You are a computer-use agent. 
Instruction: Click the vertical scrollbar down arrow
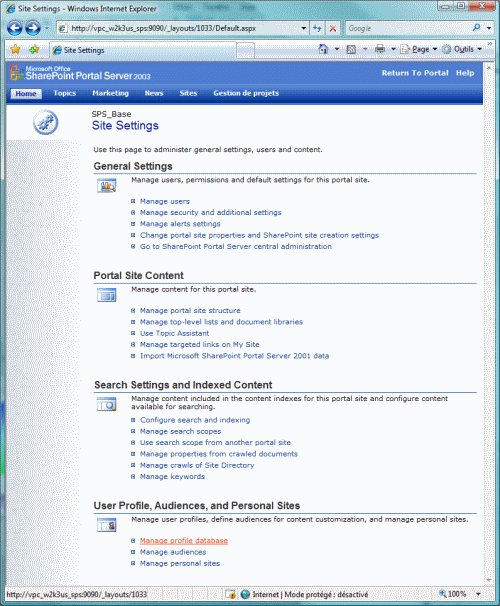pyautogui.click(x=489, y=580)
